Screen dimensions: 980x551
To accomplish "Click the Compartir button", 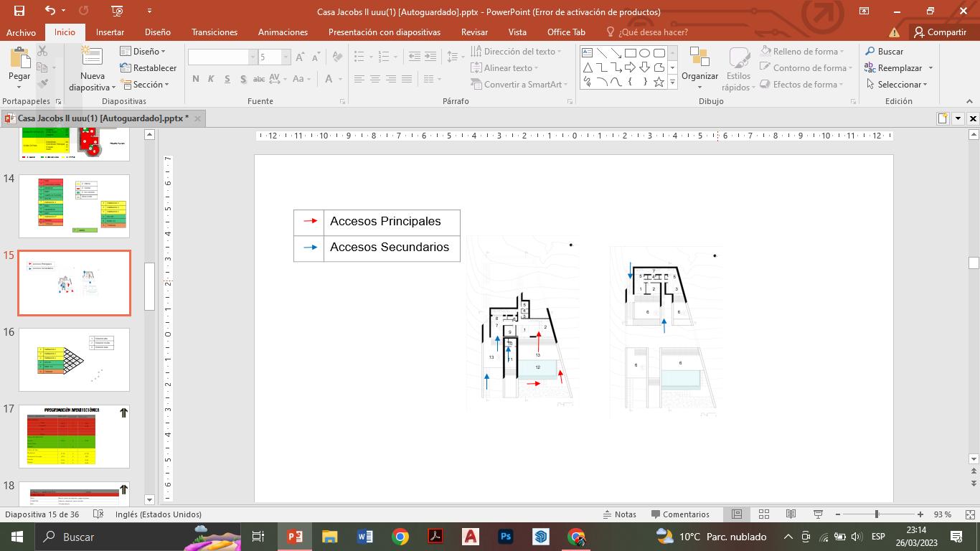I will coord(940,32).
